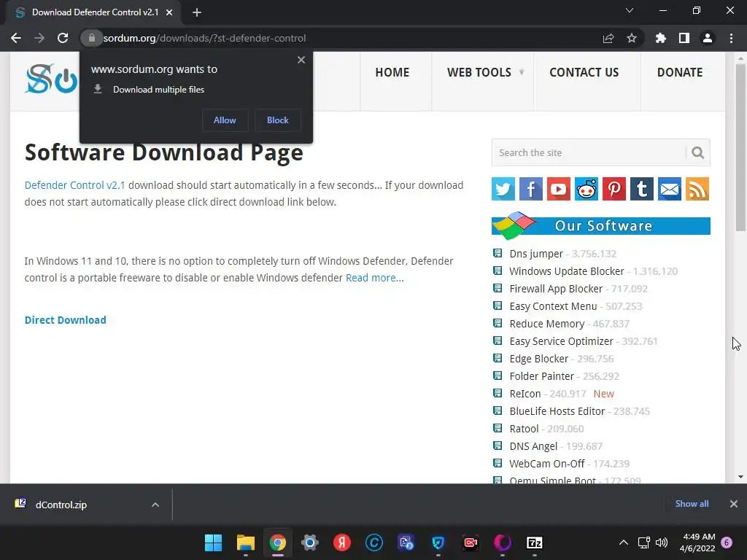
Task: Click the volume icon in system tray
Action: (x=661, y=542)
